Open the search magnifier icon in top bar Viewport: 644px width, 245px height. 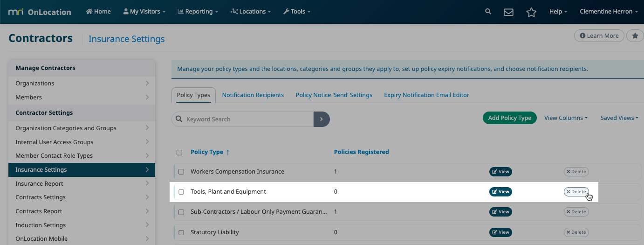point(488,12)
